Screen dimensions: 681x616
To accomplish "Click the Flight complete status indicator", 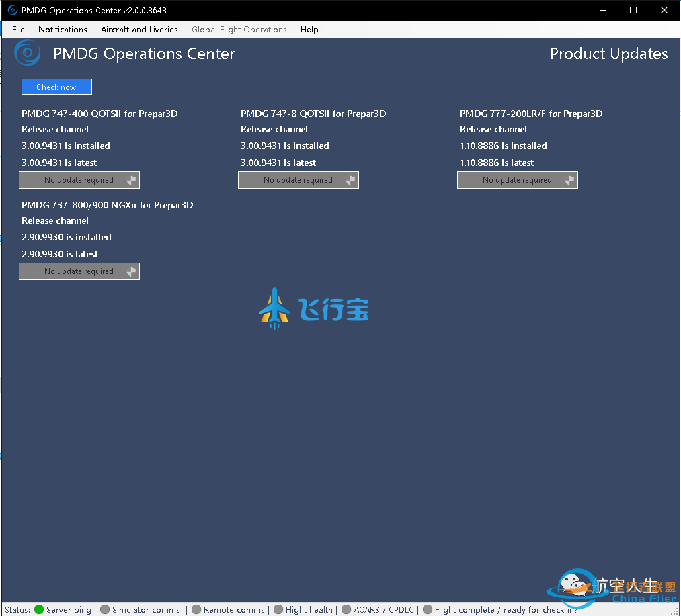I will 428,609.
